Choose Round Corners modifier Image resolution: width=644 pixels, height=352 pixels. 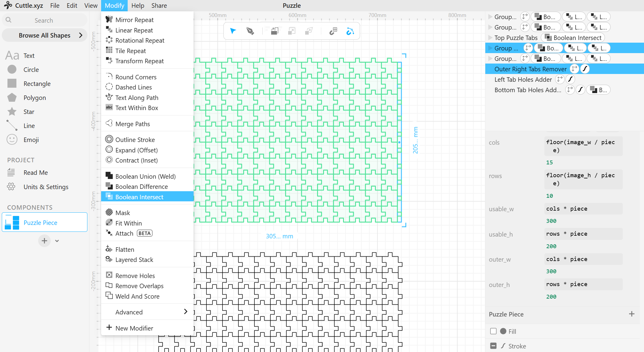148,77
